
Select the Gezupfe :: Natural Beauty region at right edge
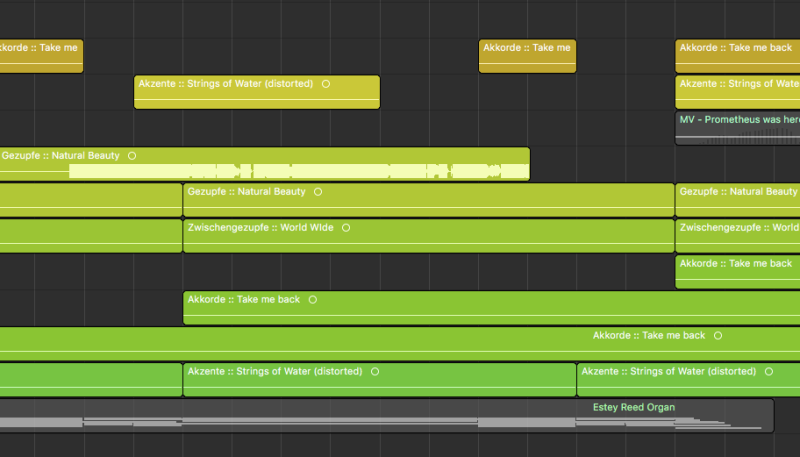738,200
